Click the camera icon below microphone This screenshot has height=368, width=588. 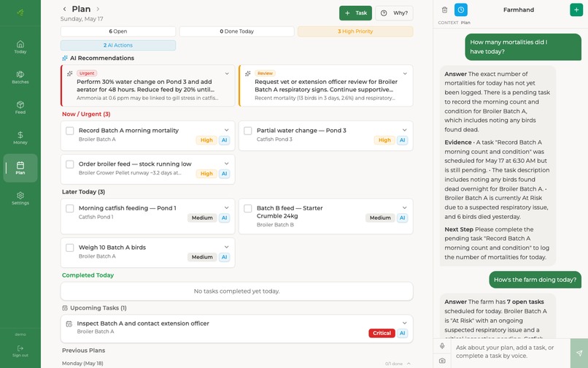[x=442, y=361]
